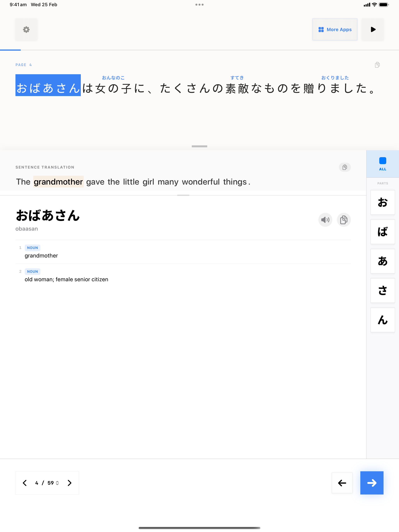
Task: Select the さ character part
Action: tap(382, 290)
